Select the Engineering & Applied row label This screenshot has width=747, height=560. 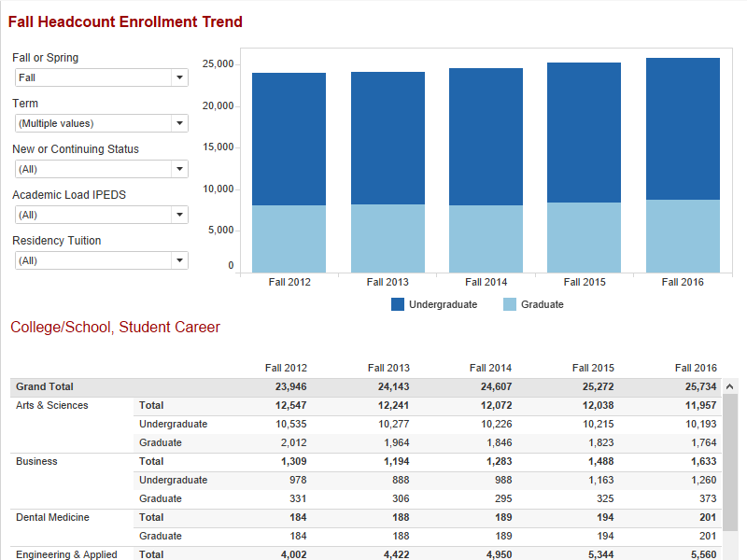[65, 554]
